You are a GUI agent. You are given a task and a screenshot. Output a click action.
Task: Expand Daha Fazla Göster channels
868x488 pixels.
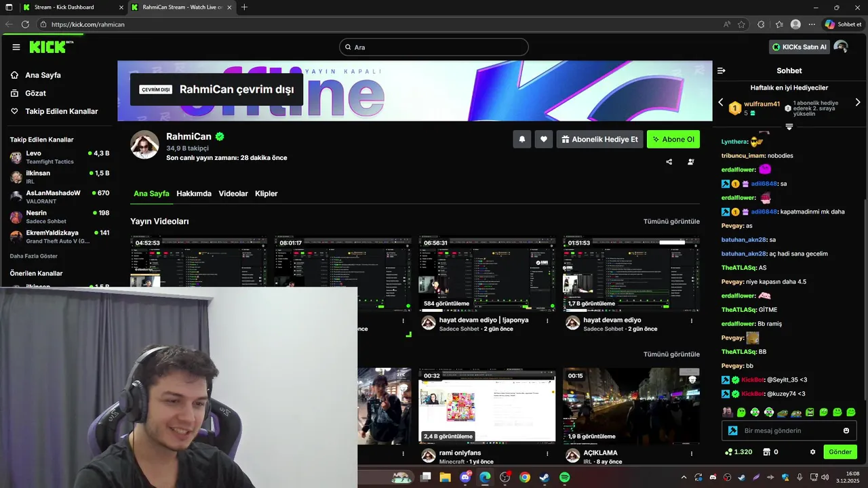pyautogui.click(x=33, y=256)
